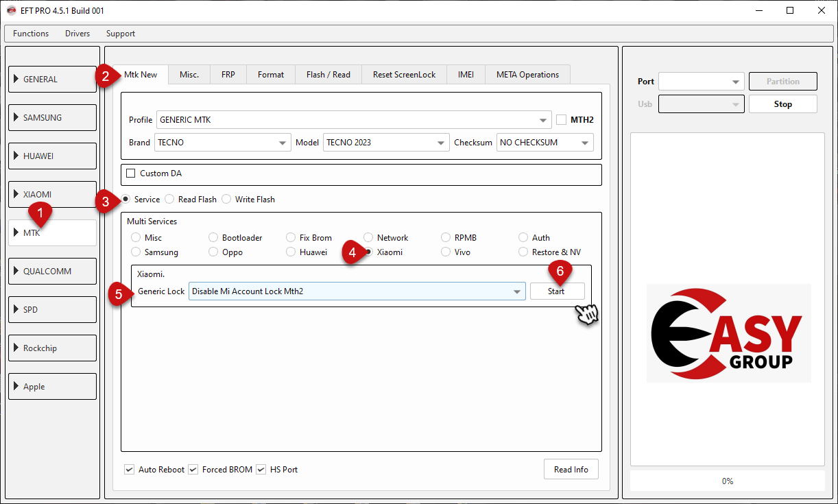Switch to the Format tab
The width and height of the screenshot is (838, 504).
click(271, 75)
